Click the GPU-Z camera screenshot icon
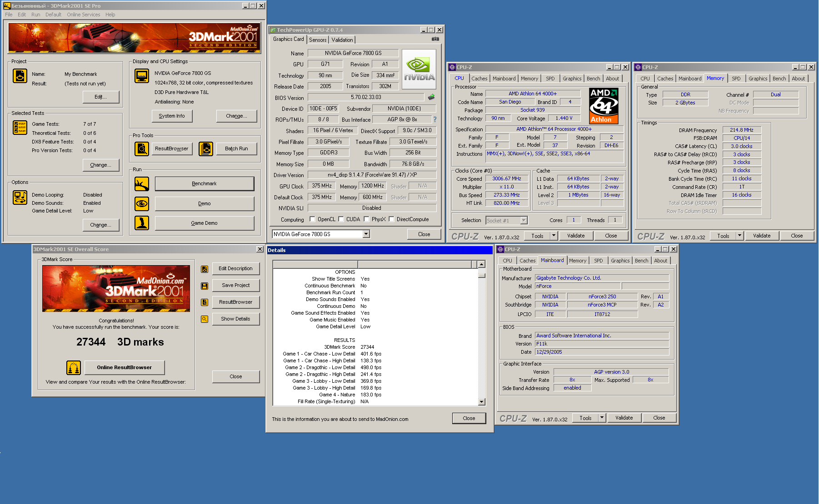Viewport: 819px width, 504px height. click(x=435, y=39)
